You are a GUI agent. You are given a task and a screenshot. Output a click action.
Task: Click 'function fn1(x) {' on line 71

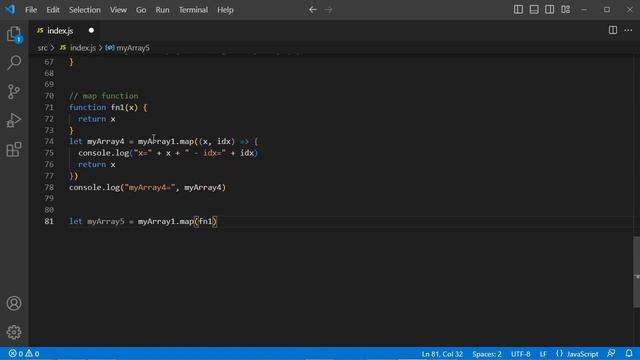108,107
